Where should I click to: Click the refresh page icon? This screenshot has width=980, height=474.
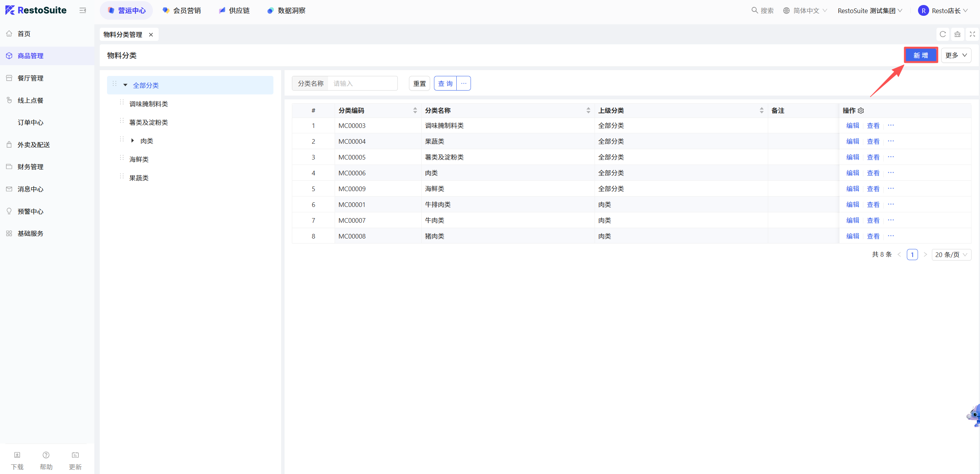click(943, 34)
